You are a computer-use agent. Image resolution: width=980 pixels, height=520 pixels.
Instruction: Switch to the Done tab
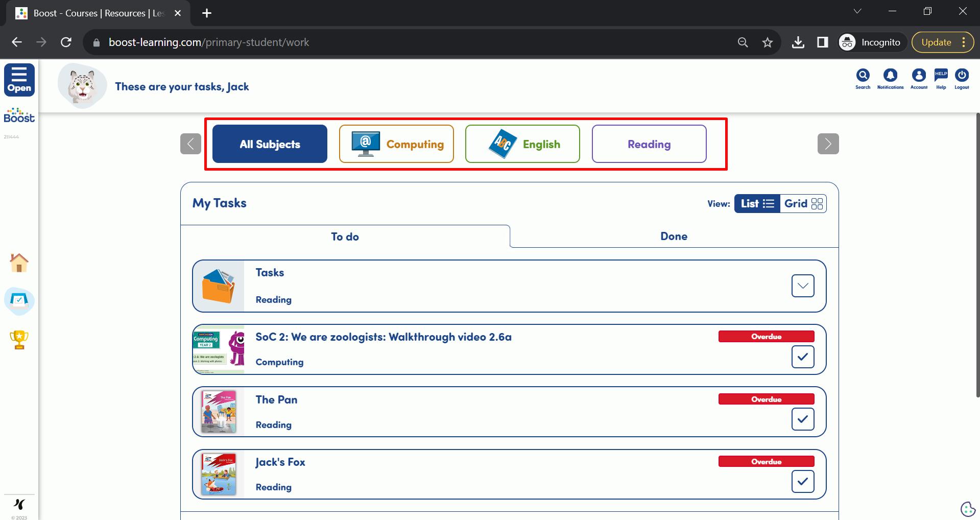click(x=674, y=236)
